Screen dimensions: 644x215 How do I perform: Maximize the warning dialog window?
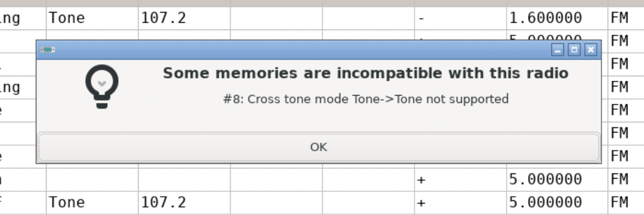pyautogui.click(x=574, y=49)
